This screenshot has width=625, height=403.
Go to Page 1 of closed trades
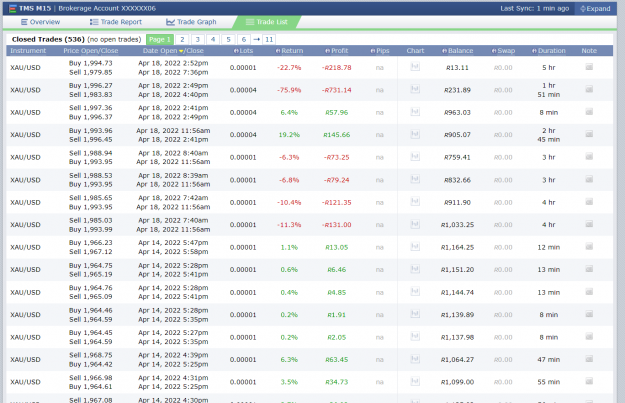click(x=160, y=39)
